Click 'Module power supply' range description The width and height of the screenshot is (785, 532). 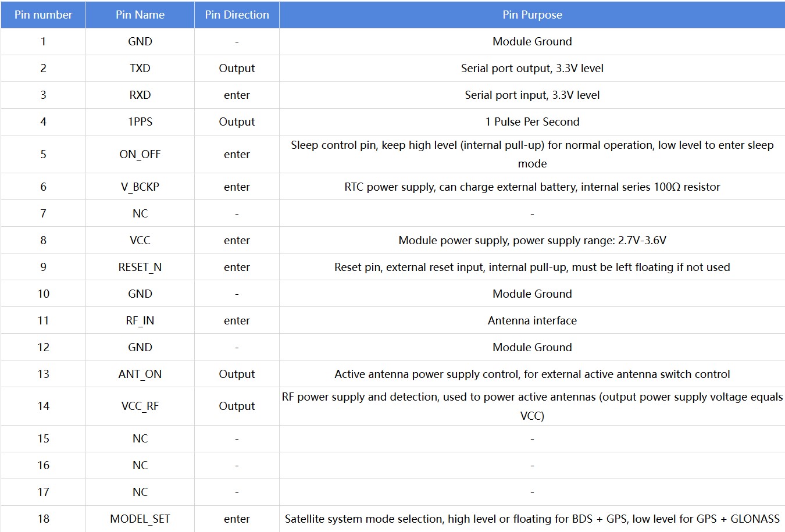tap(532, 240)
